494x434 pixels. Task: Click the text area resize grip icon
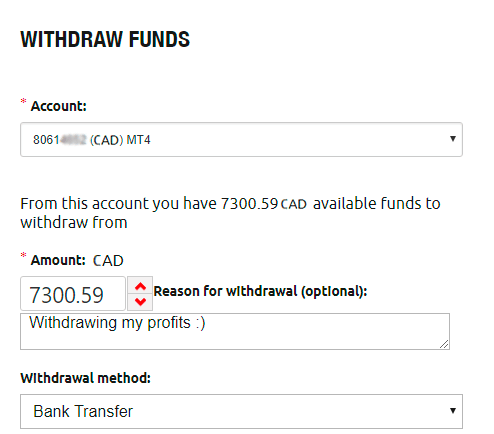coord(444,344)
